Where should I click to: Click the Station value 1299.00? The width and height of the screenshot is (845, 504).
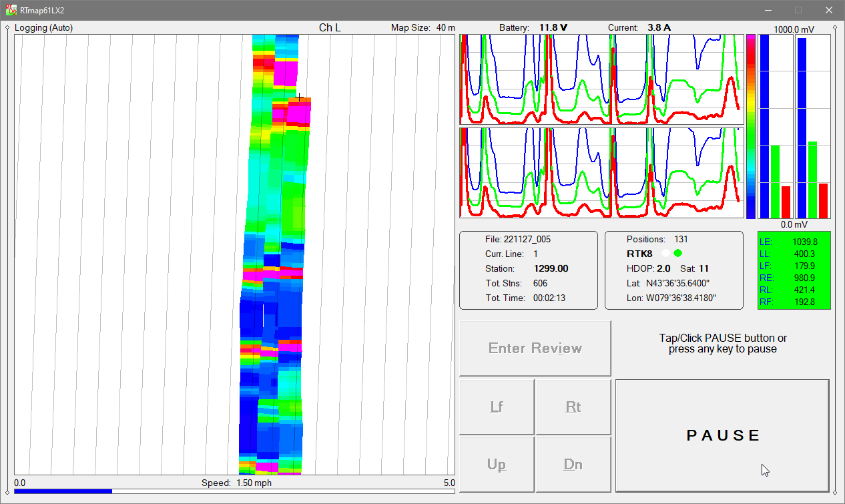pos(551,268)
